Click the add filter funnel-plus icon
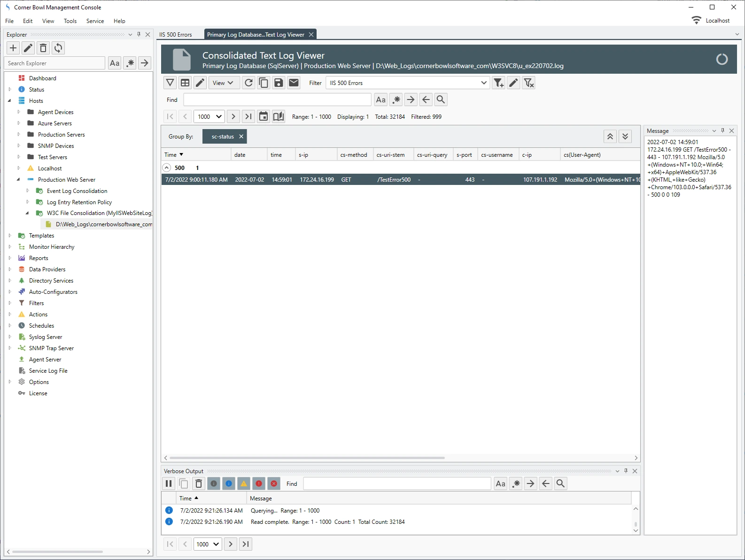Screen dimensions: 745x560 (498, 83)
